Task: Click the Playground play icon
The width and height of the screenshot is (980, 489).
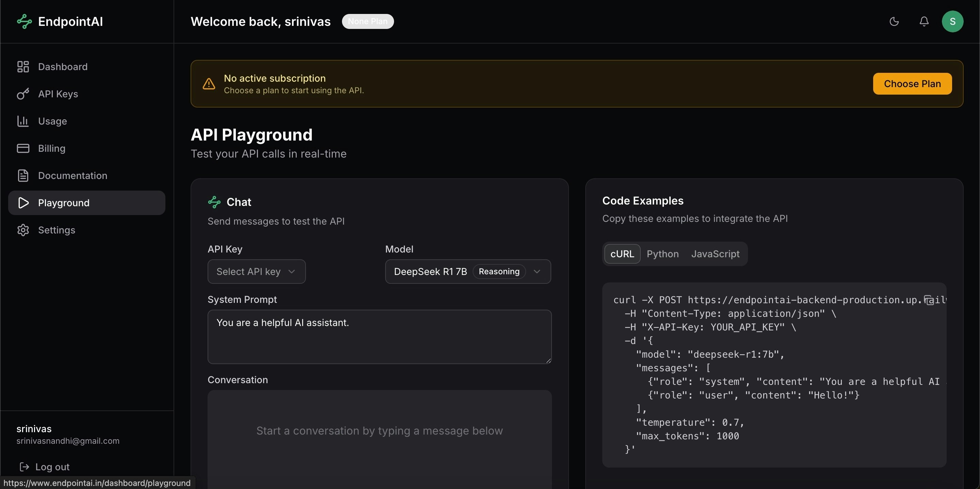Action: pyautogui.click(x=23, y=202)
